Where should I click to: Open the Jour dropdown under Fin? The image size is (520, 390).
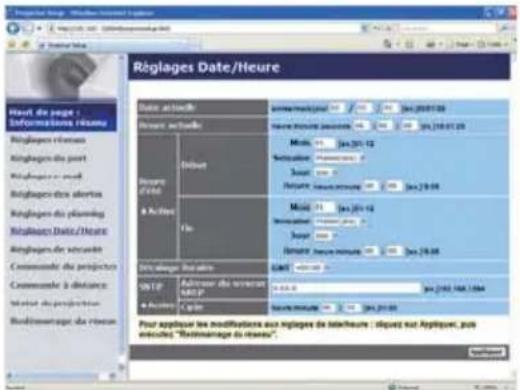326,236
